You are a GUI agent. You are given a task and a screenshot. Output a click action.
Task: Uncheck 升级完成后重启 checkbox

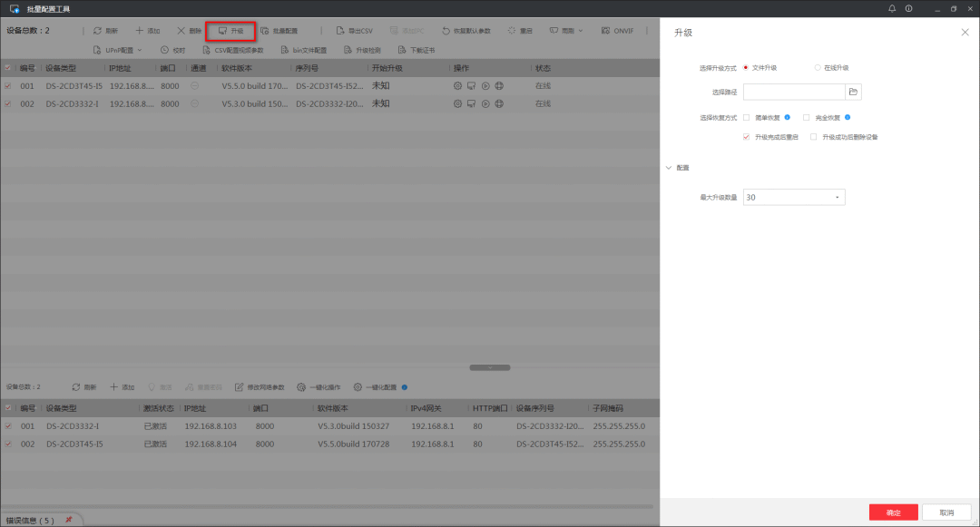746,137
